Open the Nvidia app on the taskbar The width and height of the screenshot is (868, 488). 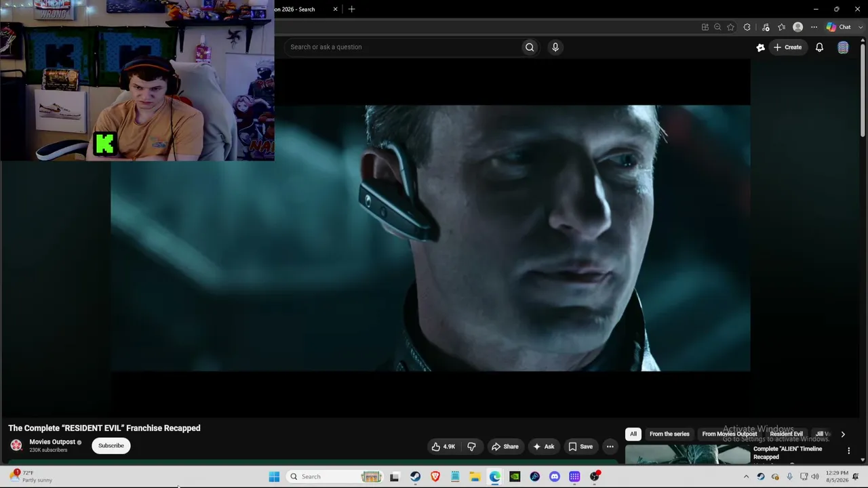[515, 476]
